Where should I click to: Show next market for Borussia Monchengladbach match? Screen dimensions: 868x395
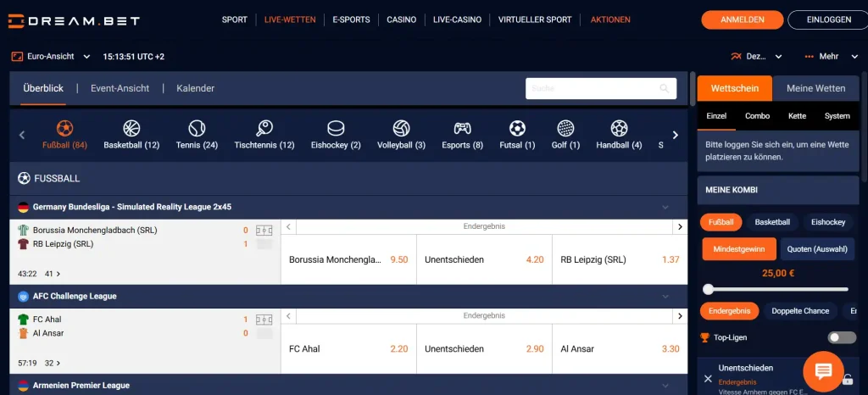pos(681,226)
